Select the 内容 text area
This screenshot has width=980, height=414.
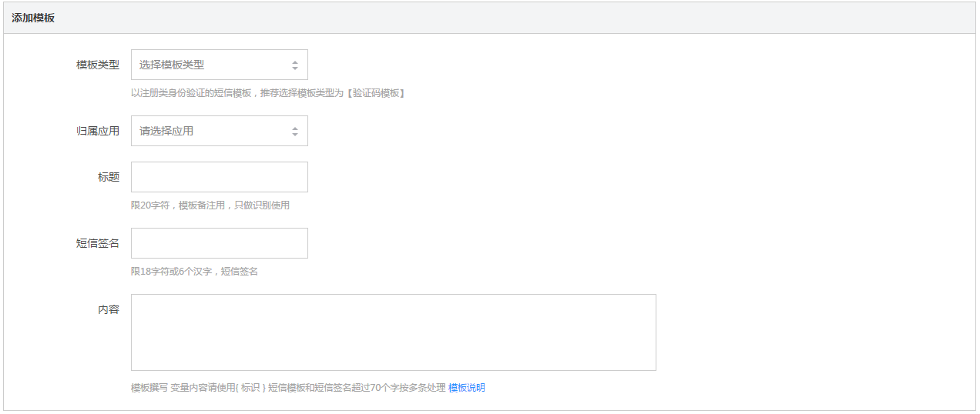393,332
